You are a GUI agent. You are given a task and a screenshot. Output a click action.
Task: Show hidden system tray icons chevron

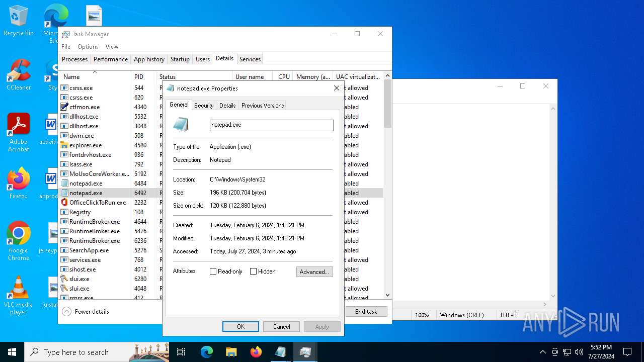542,352
